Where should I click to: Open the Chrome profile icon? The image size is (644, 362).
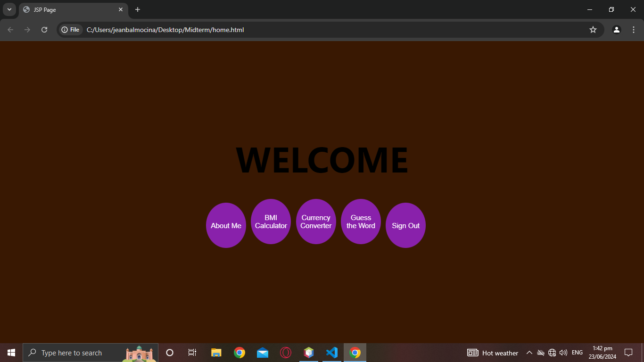pos(616,30)
